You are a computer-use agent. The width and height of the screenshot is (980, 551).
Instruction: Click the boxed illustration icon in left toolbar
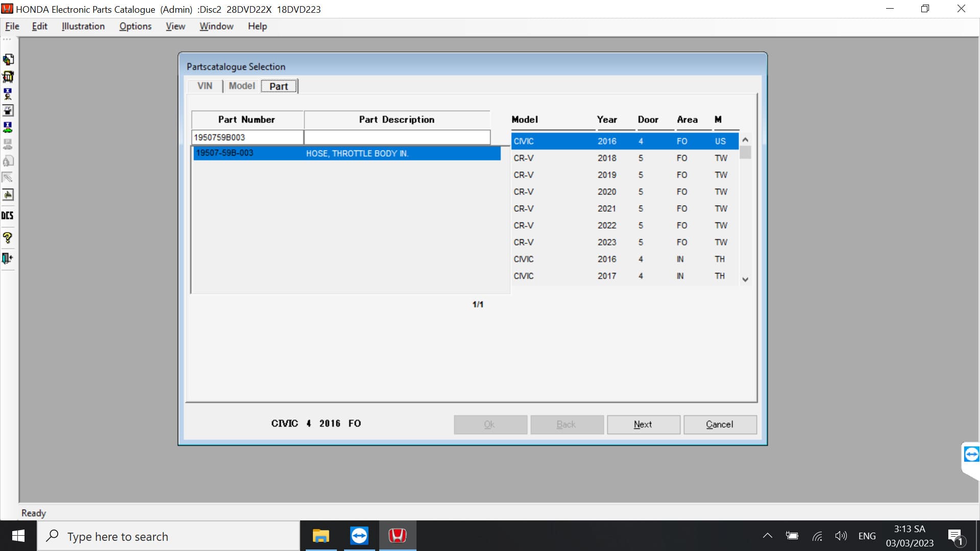[8, 195]
